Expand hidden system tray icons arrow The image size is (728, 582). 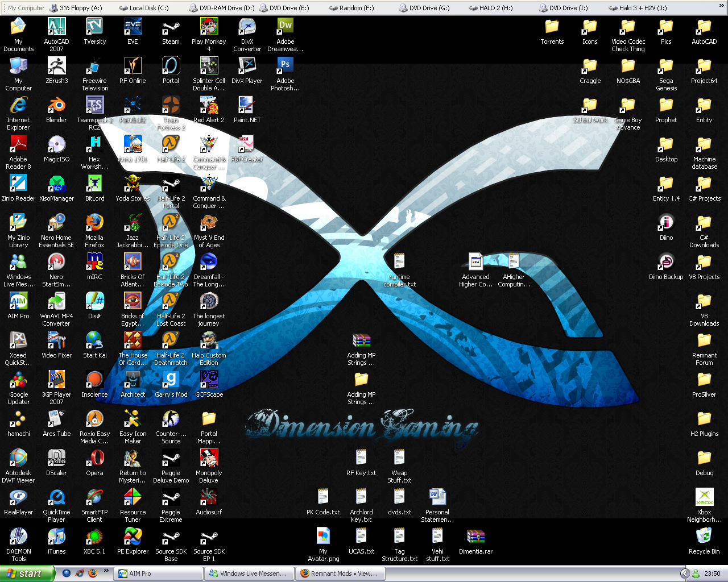coord(685,573)
